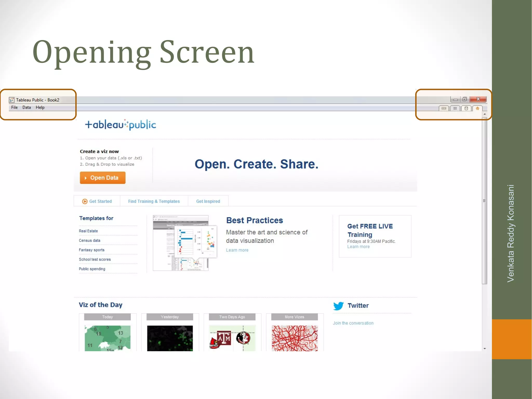Switch to Find Training & Templates tab
Image resolution: width=532 pixels, height=399 pixels.
(154, 201)
